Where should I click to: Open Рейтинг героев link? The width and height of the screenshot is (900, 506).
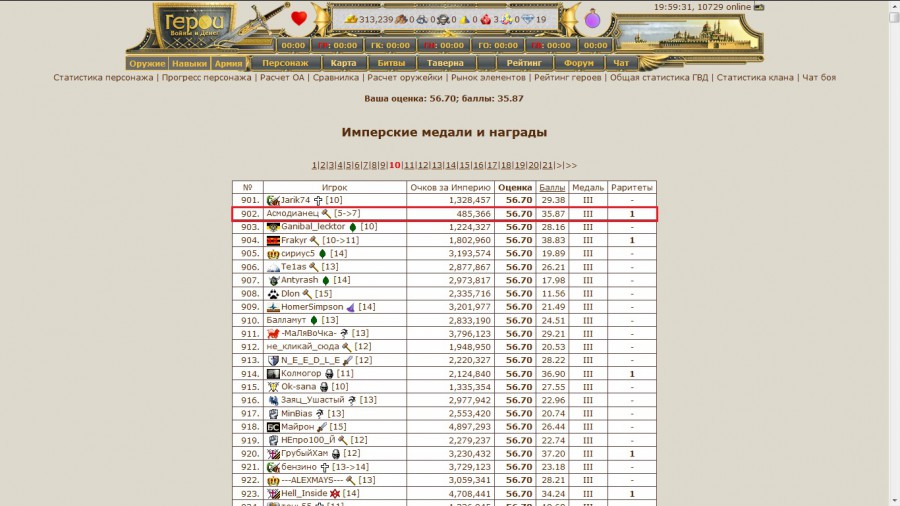568,77
